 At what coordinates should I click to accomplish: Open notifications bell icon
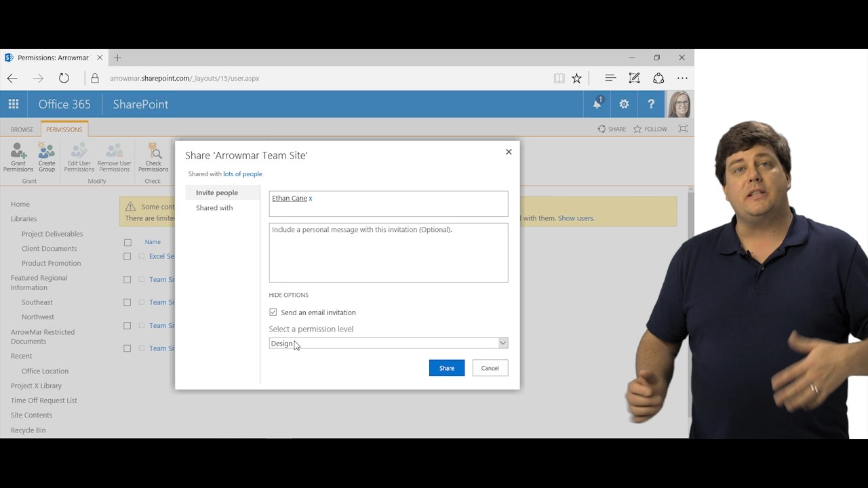pyautogui.click(x=597, y=104)
